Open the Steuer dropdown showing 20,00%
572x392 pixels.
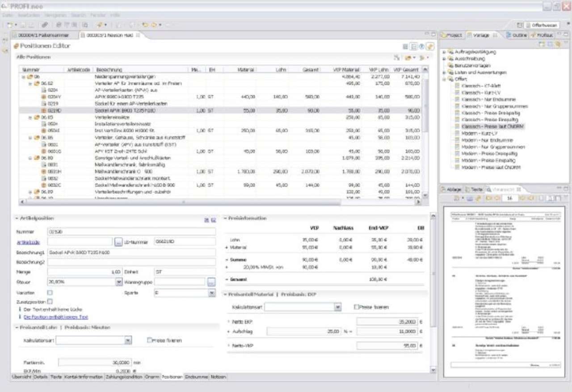[118, 282]
